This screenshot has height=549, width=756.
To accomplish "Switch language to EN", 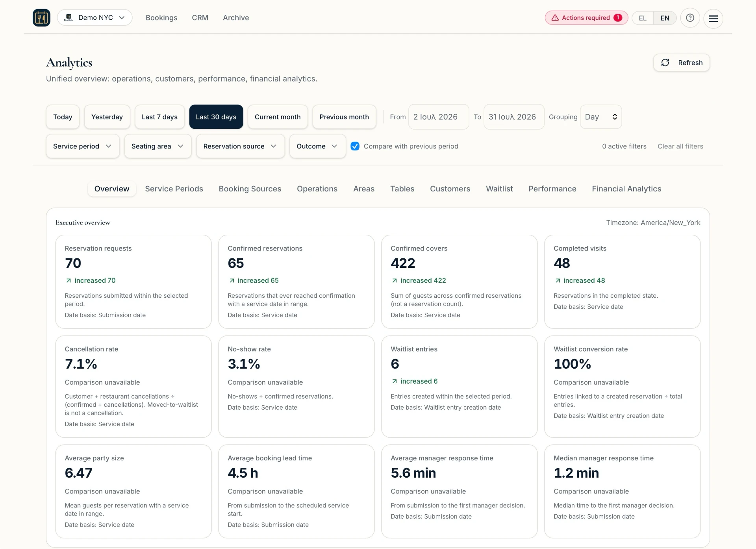I will pos(665,18).
